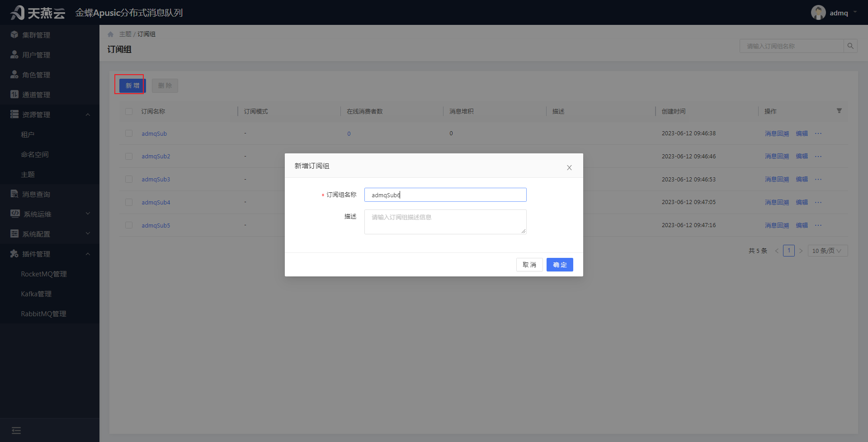The image size is (868, 442).
Task: Collapse the 资源管理 menu chevron
Action: [88, 114]
